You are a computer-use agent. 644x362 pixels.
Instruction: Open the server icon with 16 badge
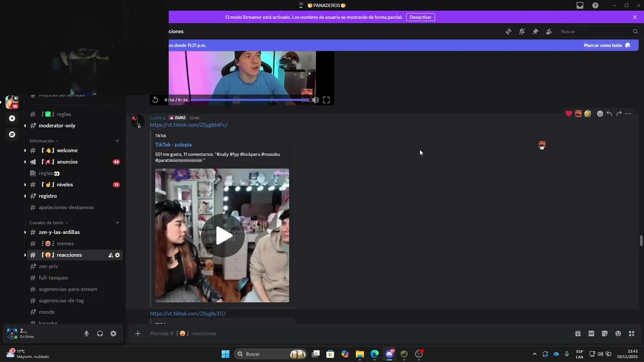coord(12,102)
